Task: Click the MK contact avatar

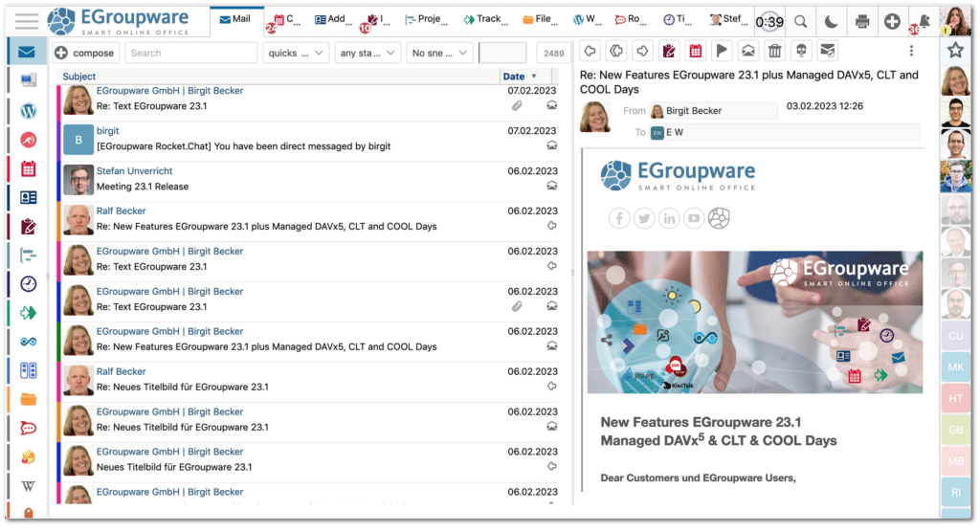Action: point(956,367)
